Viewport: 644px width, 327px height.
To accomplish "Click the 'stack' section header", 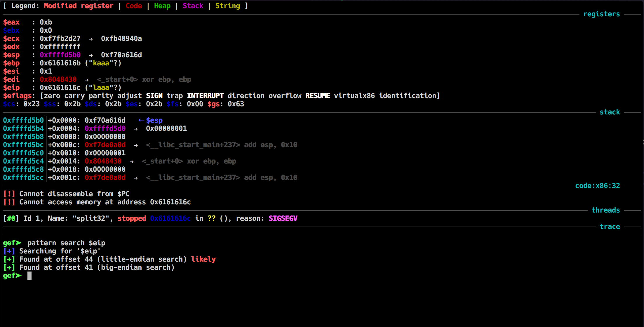I will (610, 112).
